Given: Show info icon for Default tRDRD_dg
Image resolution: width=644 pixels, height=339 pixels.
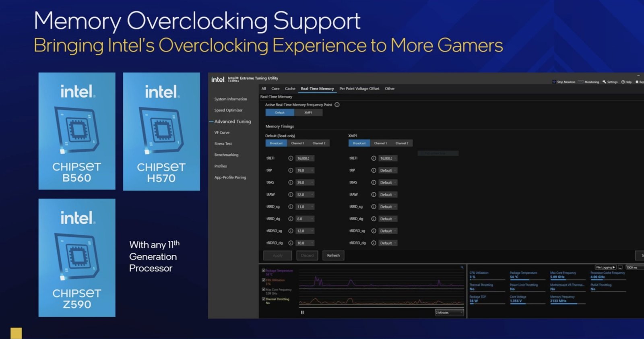Looking at the screenshot, I should [291, 243].
